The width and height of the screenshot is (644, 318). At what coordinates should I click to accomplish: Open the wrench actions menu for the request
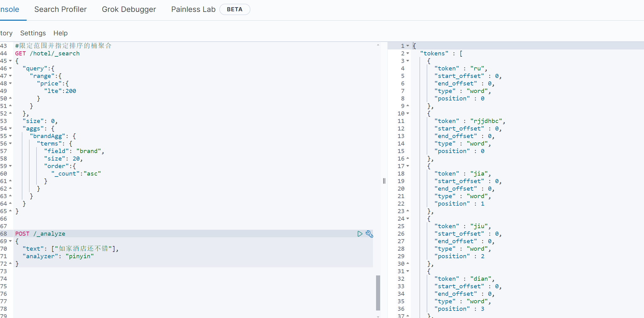pos(369,234)
